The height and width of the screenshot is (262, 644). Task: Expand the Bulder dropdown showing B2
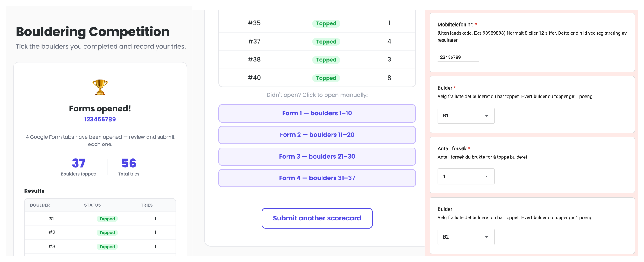tap(466, 237)
